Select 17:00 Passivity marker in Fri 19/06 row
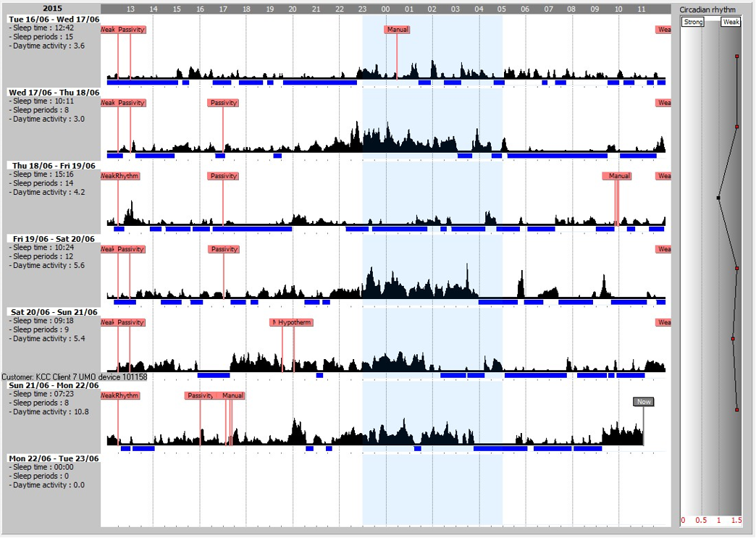 coord(223,249)
